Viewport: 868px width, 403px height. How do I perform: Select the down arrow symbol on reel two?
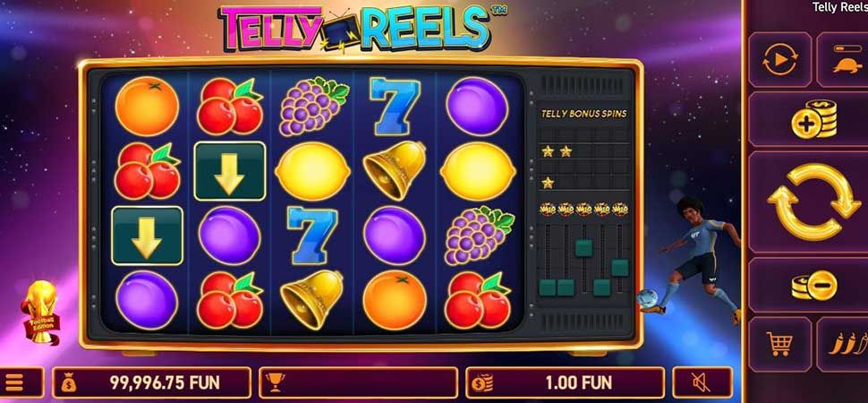pos(230,171)
